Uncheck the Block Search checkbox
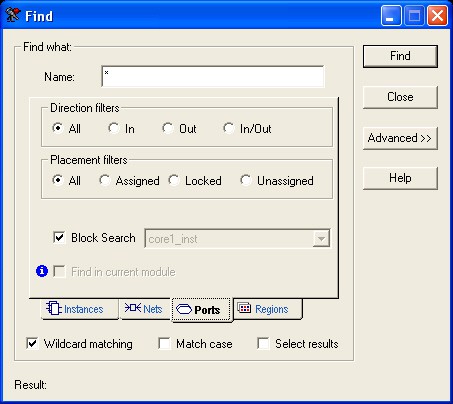The height and width of the screenshot is (404, 453). click(59, 237)
